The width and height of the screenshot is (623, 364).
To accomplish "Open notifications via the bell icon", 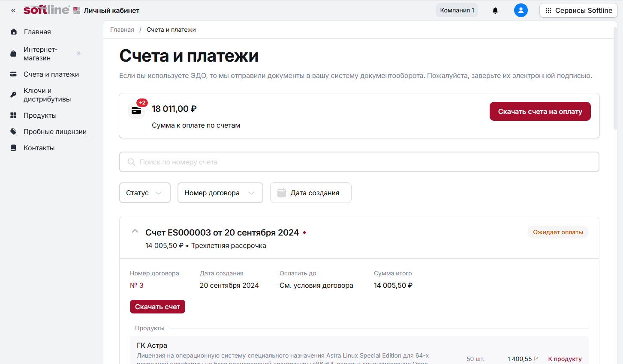I will [x=495, y=10].
